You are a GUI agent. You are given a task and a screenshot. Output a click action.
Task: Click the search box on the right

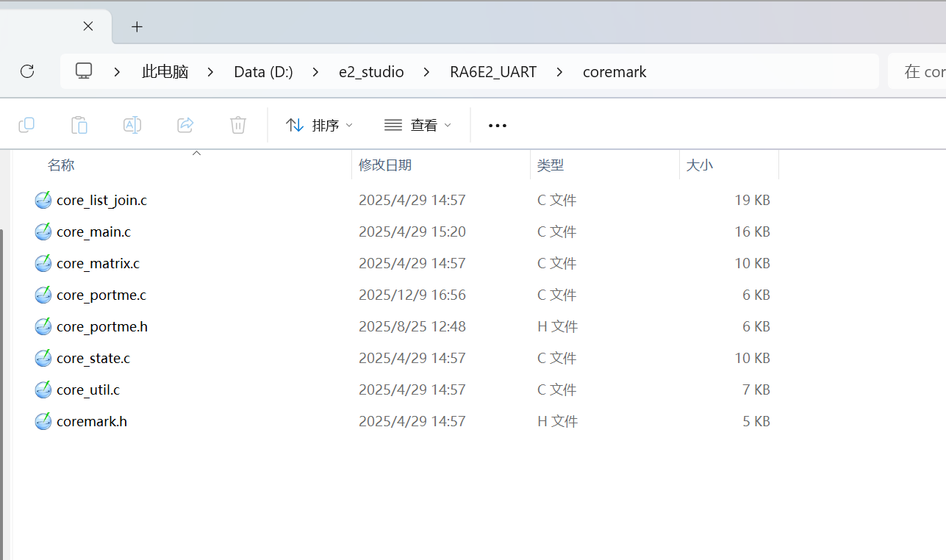917,71
